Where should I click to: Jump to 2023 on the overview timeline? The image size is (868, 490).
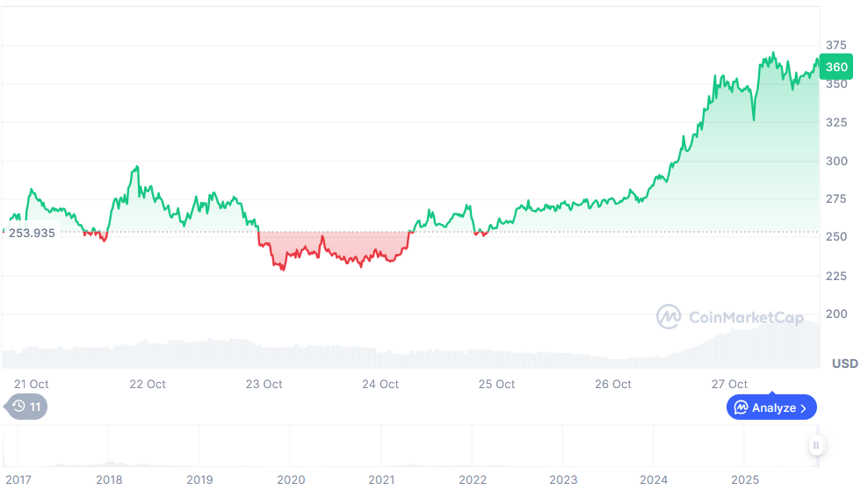(x=563, y=479)
